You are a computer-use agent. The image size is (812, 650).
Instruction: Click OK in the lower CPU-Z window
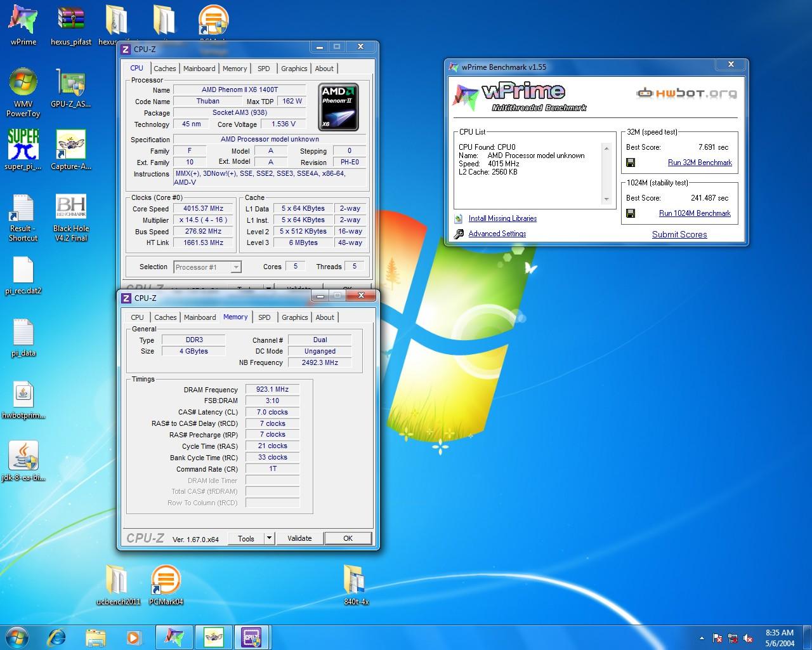tap(348, 538)
